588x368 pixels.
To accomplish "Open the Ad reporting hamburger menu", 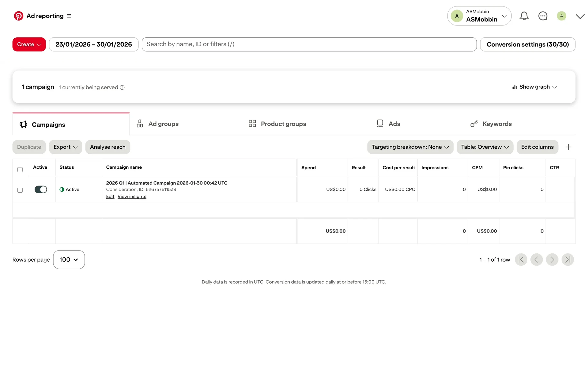I will tap(69, 16).
